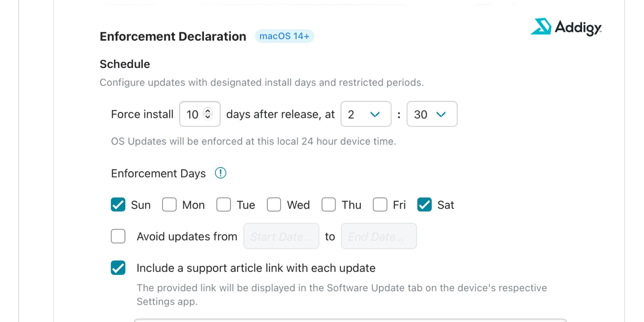This screenshot has height=322, width=644.
Task: Enable the Fri enforcement day
Action: (x=380, y=204)
